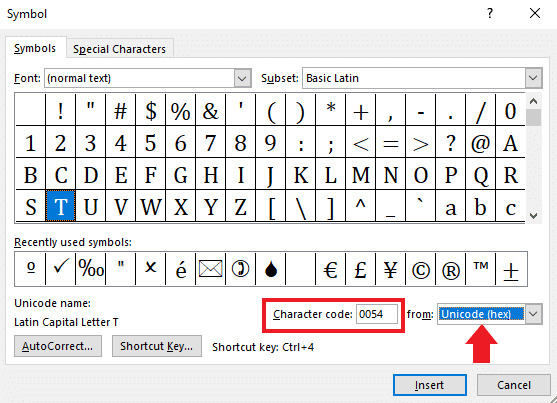Viewport: 557px width, 403px height.
Task: Select the multiplication × recent symbol
Action: pos(150,269)
